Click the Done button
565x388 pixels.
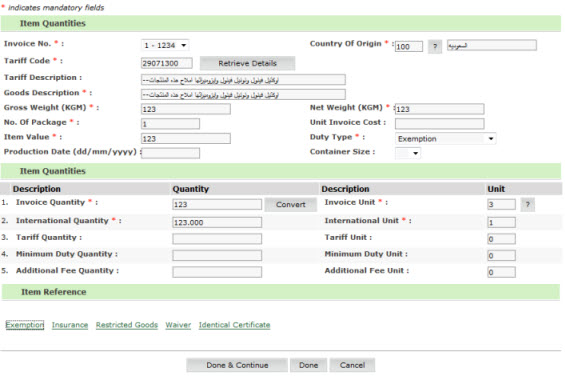click(x=308, y=365)
